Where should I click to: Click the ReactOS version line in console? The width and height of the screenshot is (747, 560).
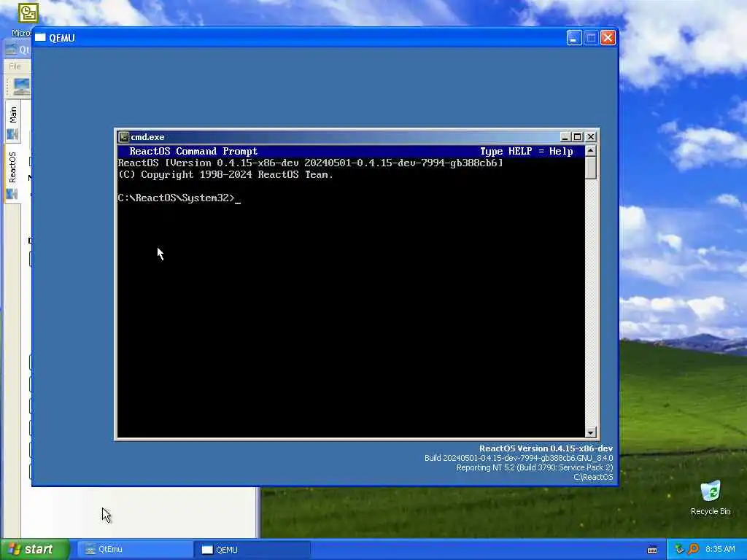click(311, 163)
